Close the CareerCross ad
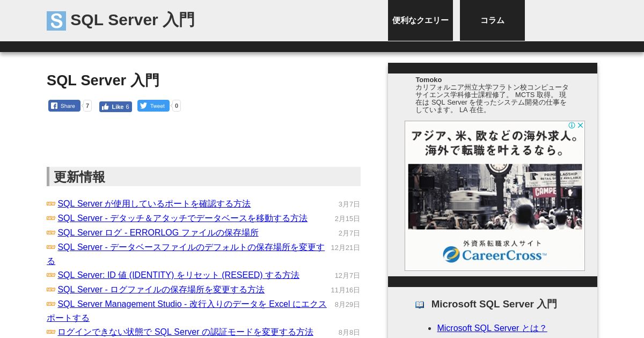The height and width of the screenshot is (338, 644). pyautogui.click(x=580, y=126)
